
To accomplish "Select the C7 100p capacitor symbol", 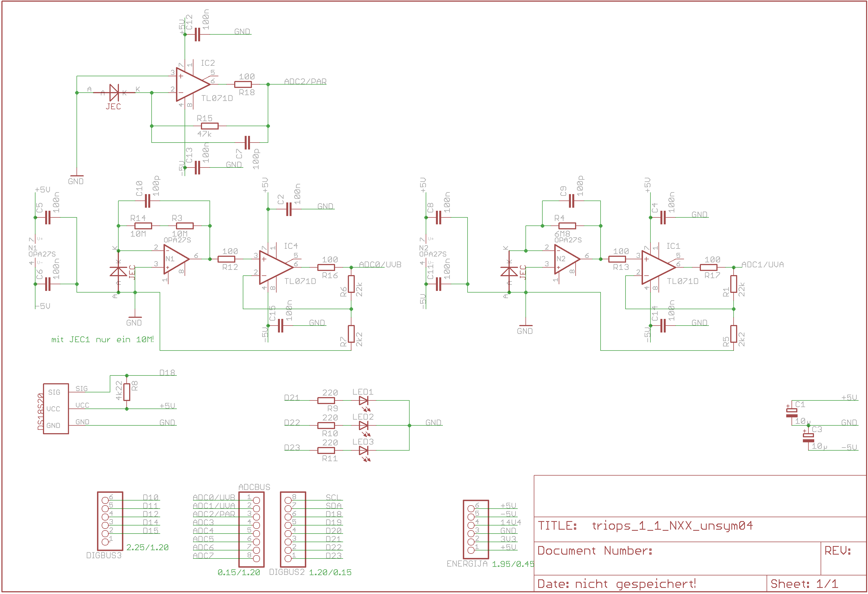I will coord(247,143).
